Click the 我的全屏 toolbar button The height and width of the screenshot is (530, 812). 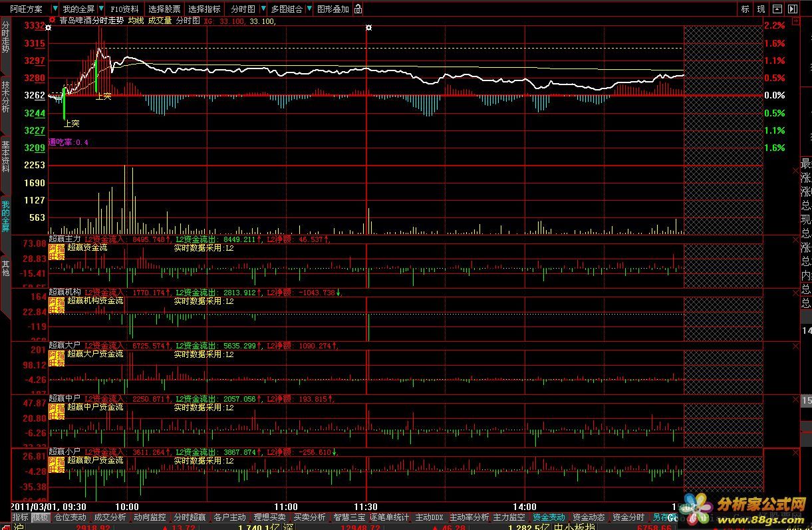click(78, 9)
